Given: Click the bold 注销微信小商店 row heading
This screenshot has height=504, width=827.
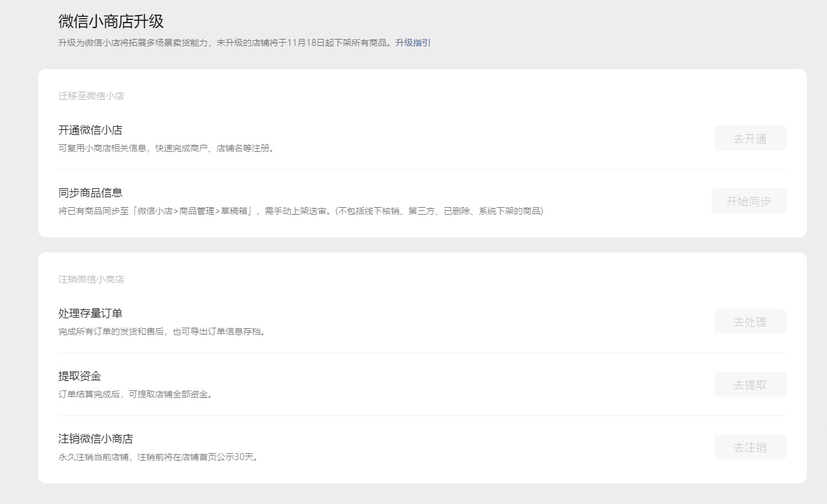Looking at the screenshot, I should pyautogui.click(x=95, y=439).
